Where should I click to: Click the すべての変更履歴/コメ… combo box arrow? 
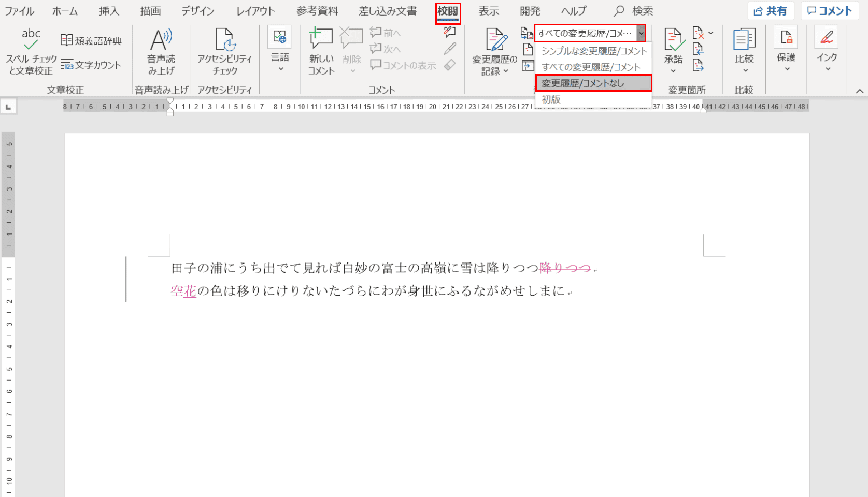click(641, 33)
